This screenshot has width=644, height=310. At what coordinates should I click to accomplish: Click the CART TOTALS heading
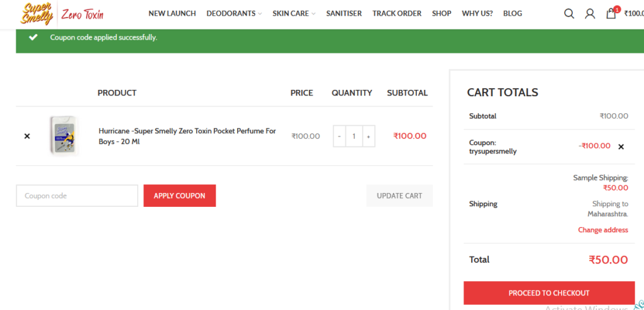tap(502, 92)
